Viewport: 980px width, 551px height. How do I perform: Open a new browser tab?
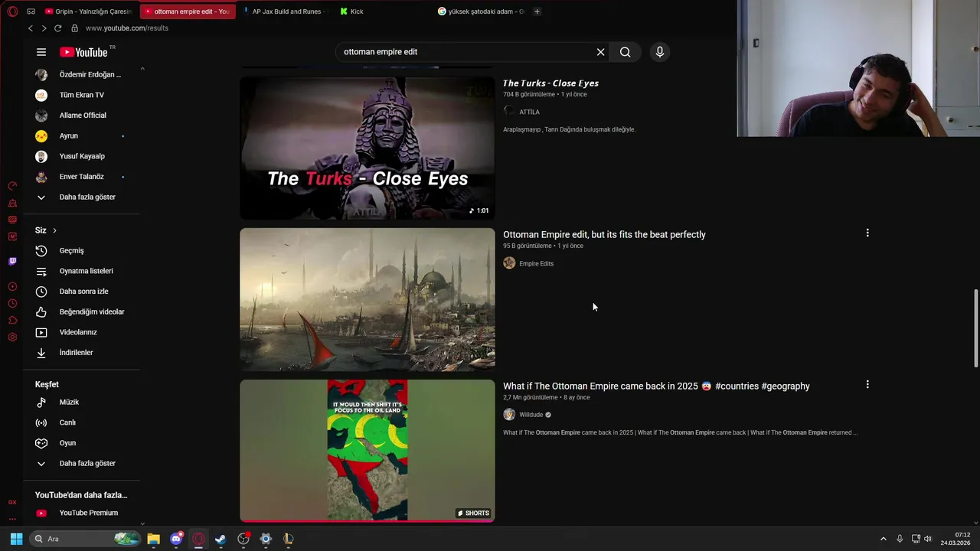(x=537, y=11)
